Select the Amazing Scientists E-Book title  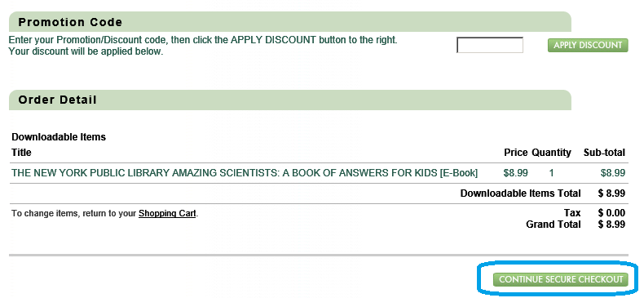245,173
